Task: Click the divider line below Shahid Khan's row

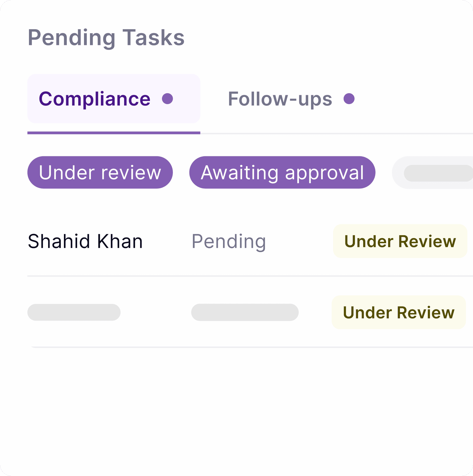Action: [x=249, y=276]
